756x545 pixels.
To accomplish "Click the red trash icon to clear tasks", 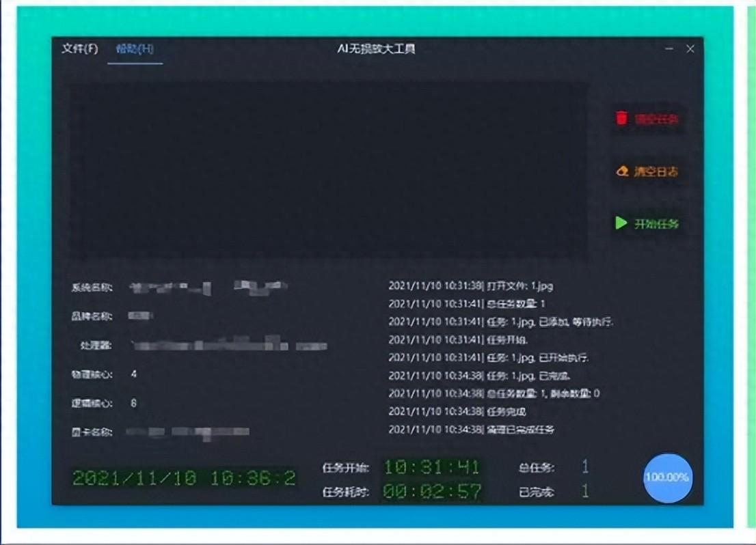I will click(621, 117).
